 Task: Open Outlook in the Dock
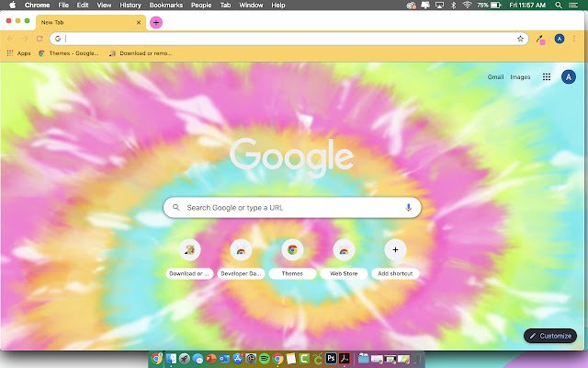point(224,359)
